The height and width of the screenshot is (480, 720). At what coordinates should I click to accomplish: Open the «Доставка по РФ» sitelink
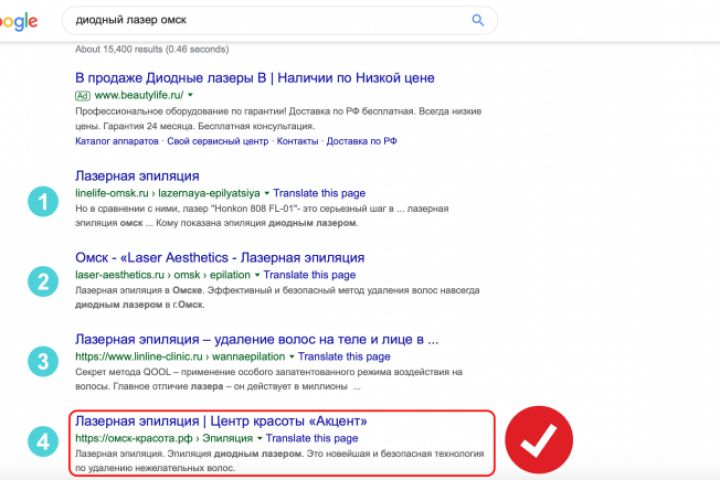(362, 142)
